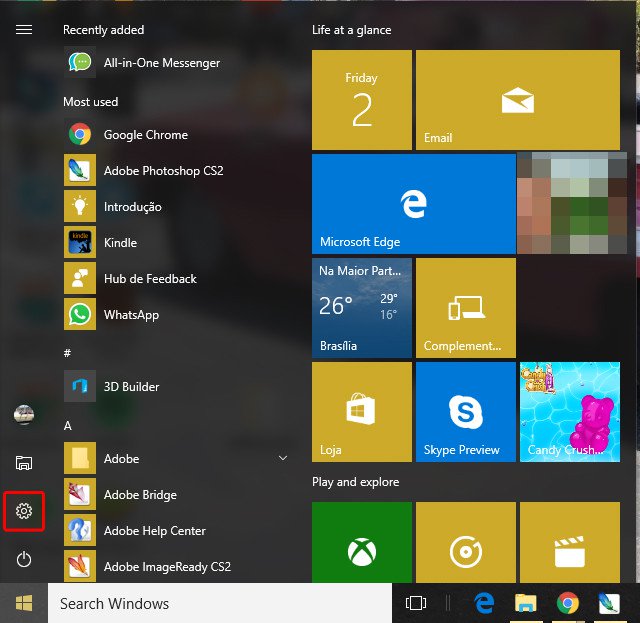Open Settings gear in Start sidebar

click(x=24, y=511)
